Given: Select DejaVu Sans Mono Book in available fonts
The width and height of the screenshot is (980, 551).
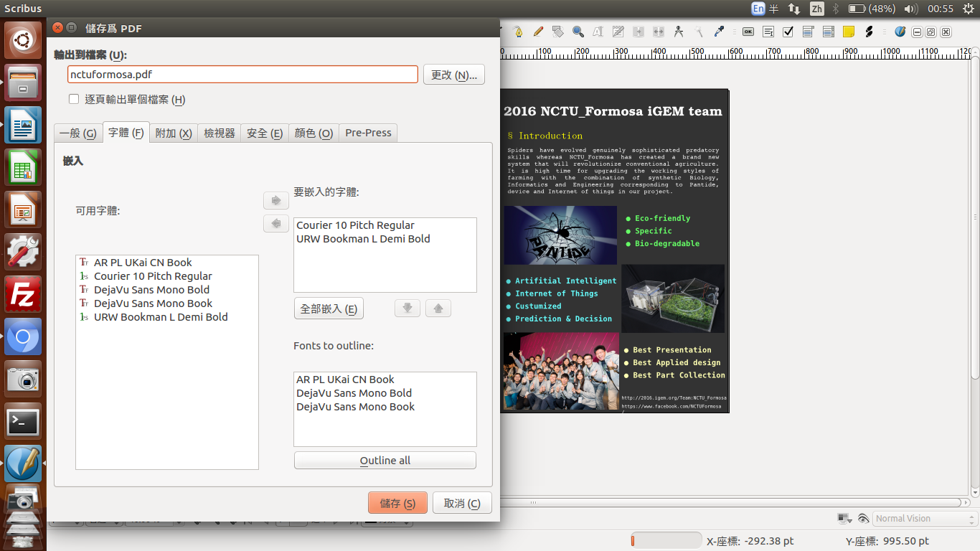Looking at the screenshot, I should 153,303.
